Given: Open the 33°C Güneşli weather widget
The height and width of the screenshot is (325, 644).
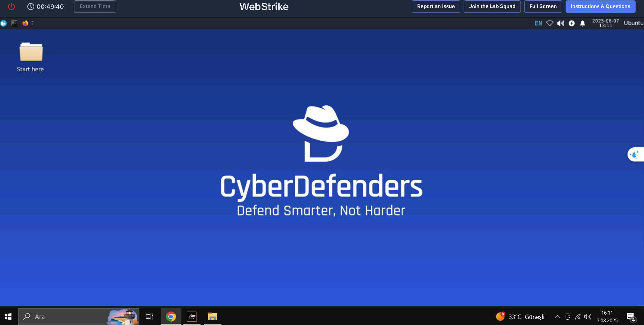Looking at the screenshot, I should [520, 317].
